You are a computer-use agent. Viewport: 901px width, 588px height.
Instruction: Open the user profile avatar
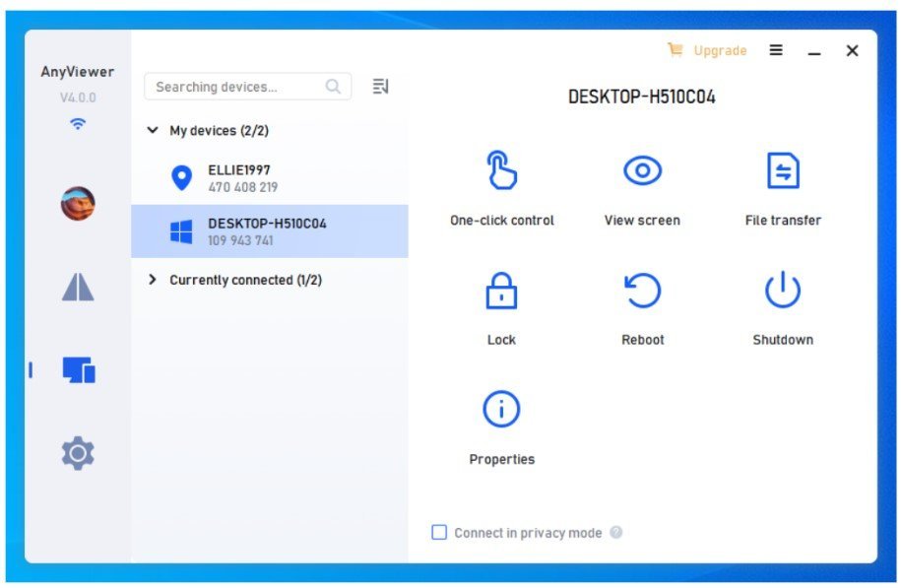pyautogui.click(x=78, y=203)
